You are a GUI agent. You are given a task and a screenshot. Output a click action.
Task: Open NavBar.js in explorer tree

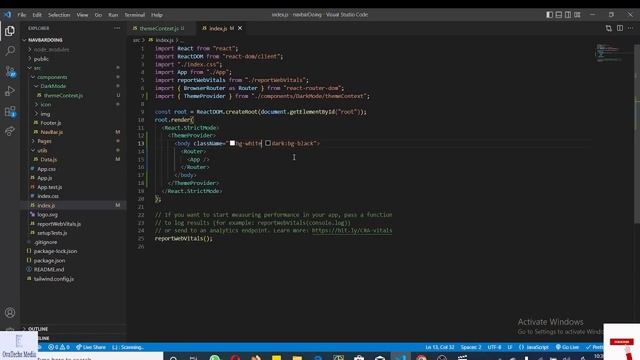[x=51, y=132]
